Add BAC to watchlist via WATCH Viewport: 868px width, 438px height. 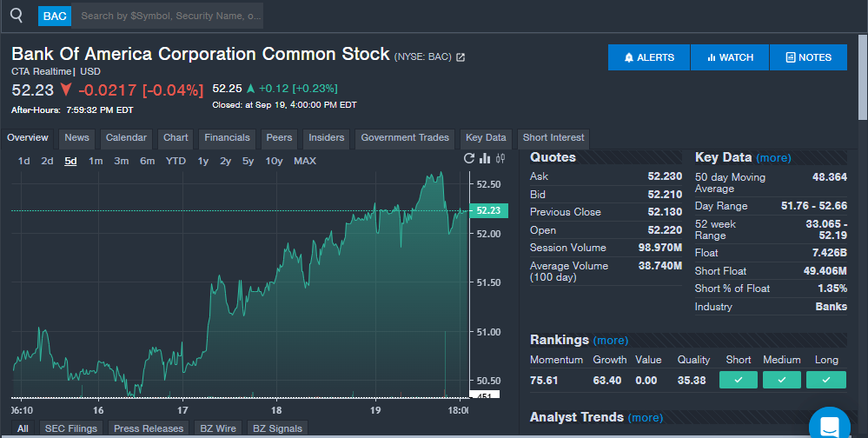730,57
